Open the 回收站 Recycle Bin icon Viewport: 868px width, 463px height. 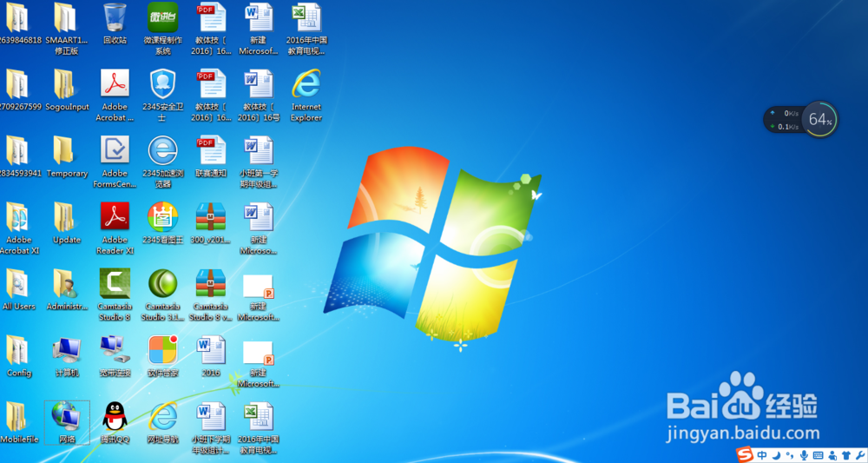115,25
